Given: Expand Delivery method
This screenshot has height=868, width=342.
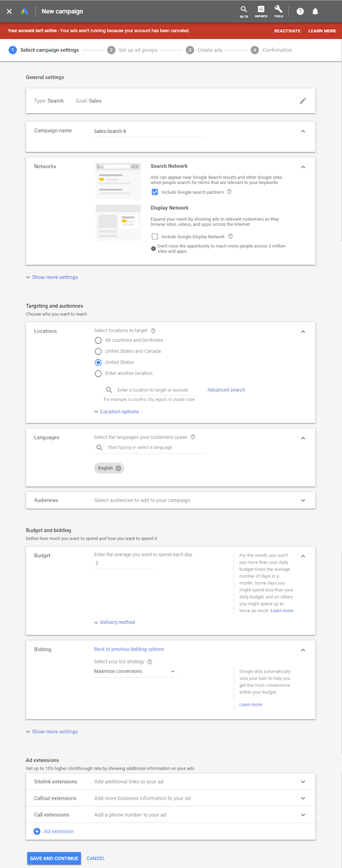Looking at the screenshot, I should coord(114,622).
